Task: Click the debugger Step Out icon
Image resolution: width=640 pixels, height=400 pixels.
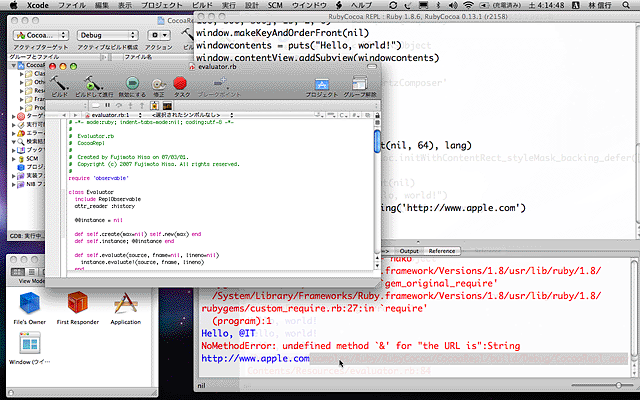Action: 142,106
